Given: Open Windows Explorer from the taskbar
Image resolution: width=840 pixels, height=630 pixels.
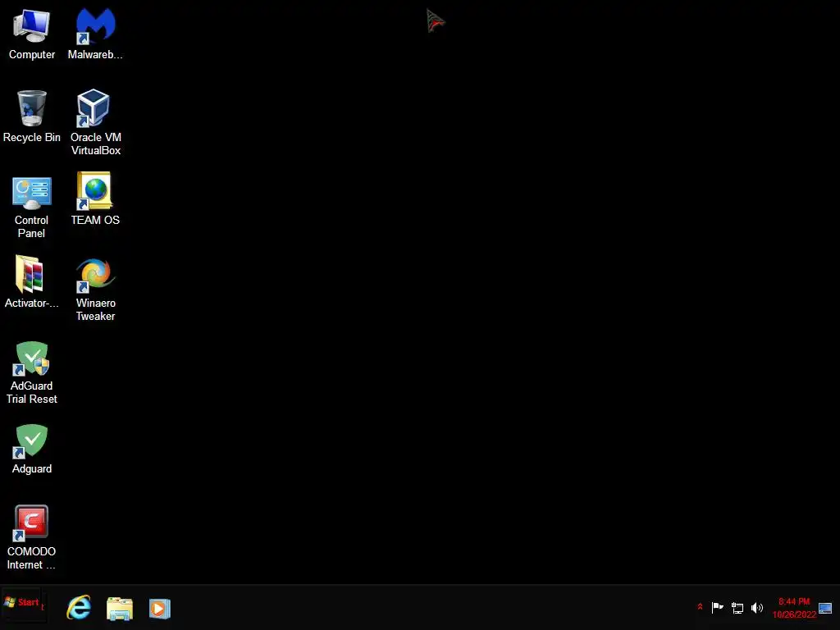Looking at the screenshot, I should click(x=120, y=609).
